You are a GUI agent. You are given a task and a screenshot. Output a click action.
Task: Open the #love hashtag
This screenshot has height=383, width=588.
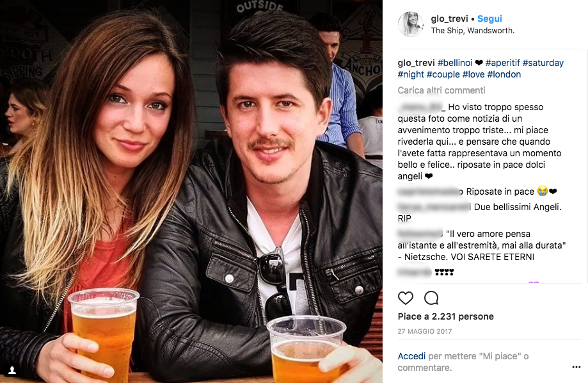473,74
